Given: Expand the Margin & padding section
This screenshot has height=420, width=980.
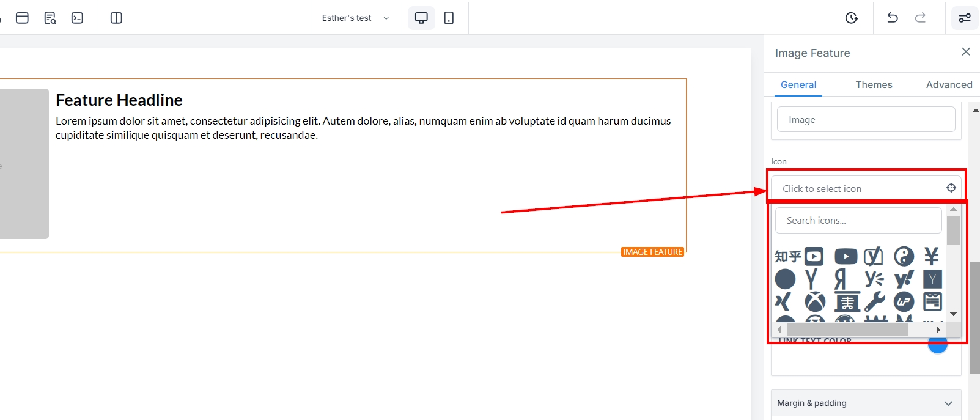Looking at the screenshot, I should [865, 403].
